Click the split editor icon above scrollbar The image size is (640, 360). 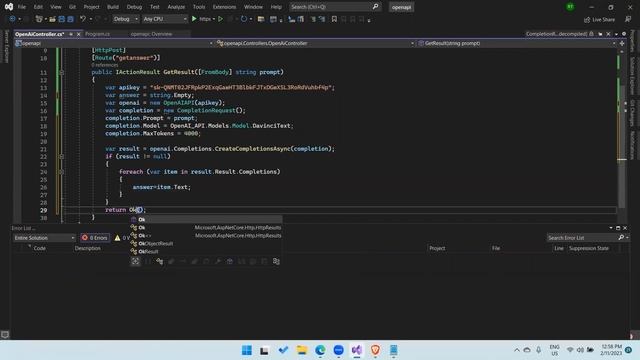tap(622, 43)
